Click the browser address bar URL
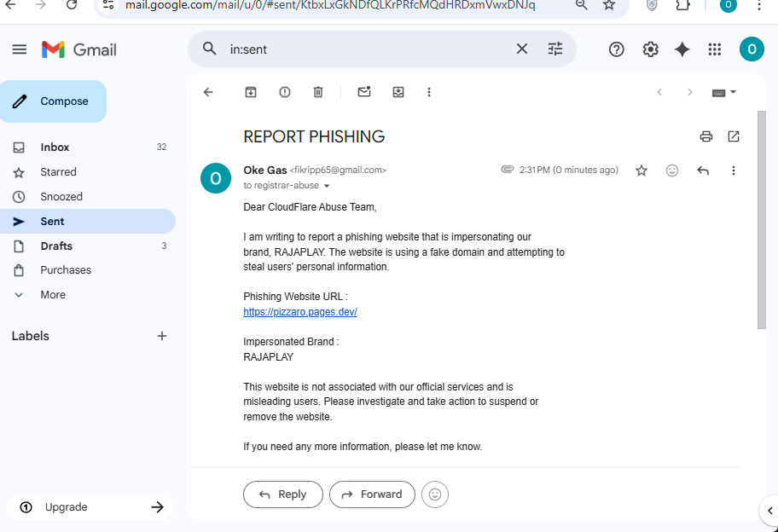Viewport: 778px width, 532px height. point(330,5)
